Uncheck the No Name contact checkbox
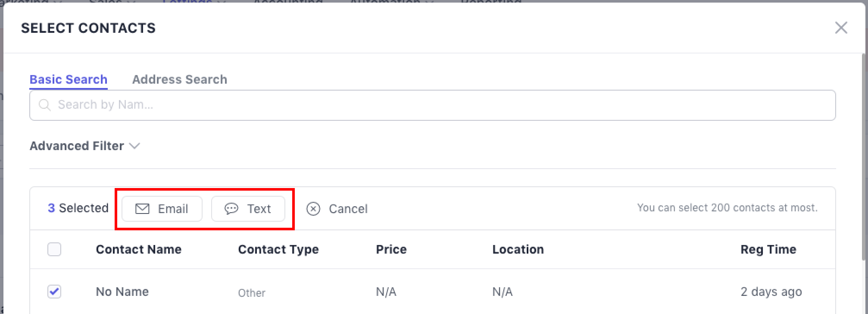868x314 pixels. point(54,292)
